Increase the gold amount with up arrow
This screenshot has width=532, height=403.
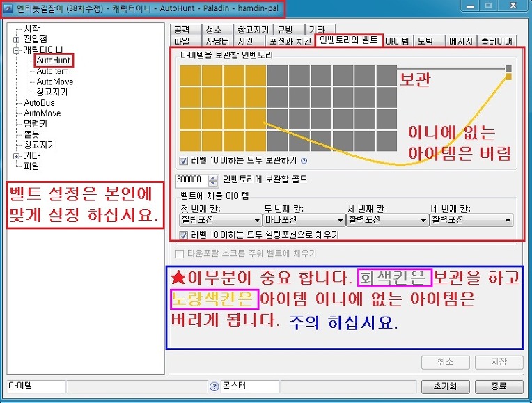213,177
